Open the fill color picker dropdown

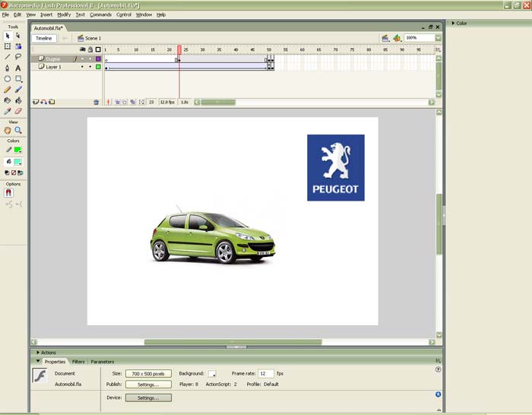[17, 162]
